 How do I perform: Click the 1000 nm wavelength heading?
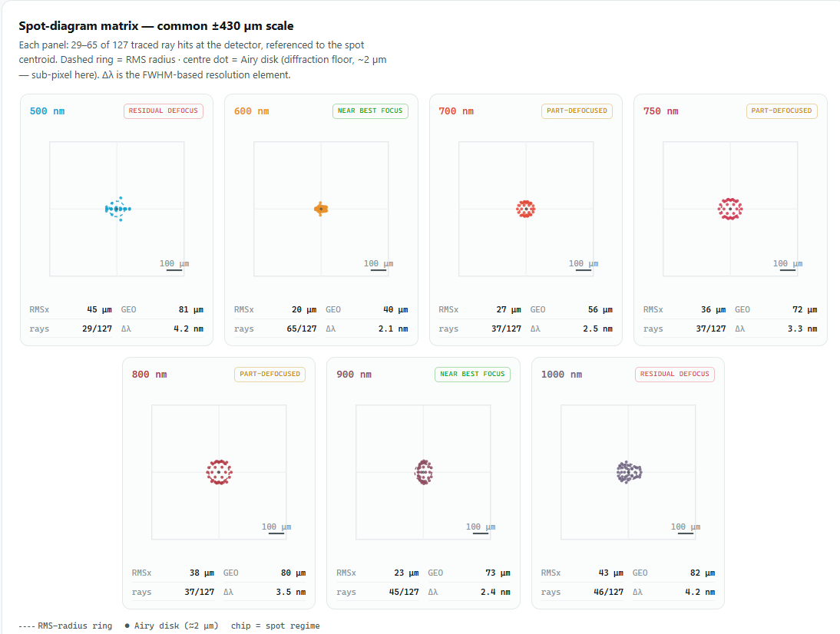click(561, 375)
